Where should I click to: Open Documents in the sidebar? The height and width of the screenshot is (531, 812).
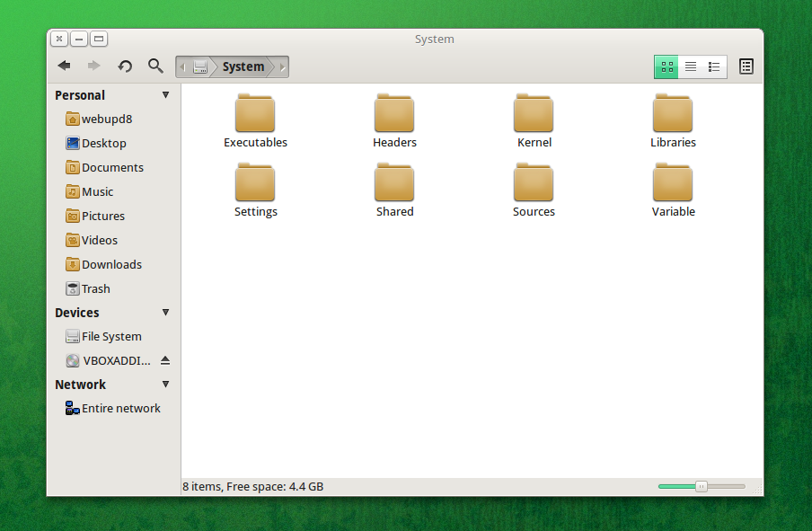[104, 168]
